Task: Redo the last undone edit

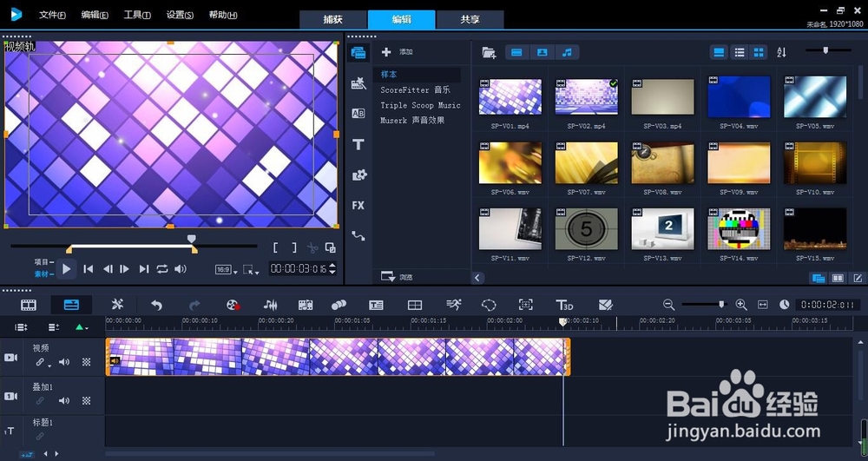Action: tap(194, 305)
